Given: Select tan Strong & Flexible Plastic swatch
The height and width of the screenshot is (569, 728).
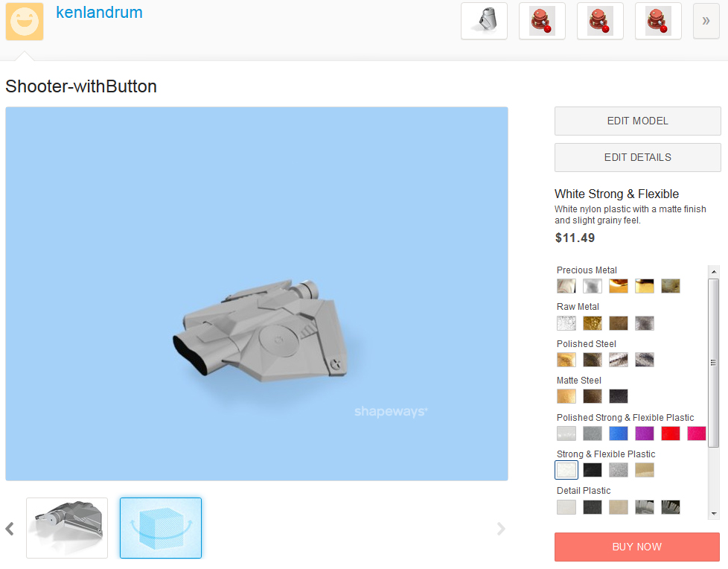Looking at the screenshot, I should tap(645, 470).
